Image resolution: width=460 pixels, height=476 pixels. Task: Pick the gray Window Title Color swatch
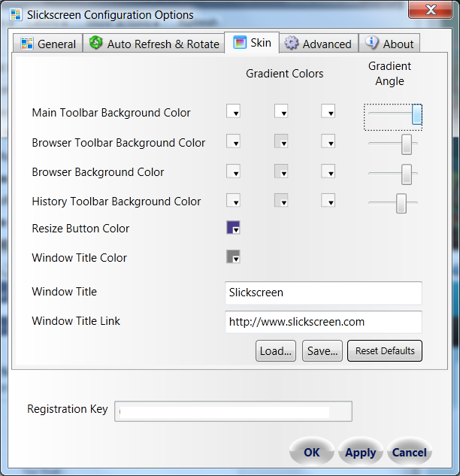tap(233, 256)
